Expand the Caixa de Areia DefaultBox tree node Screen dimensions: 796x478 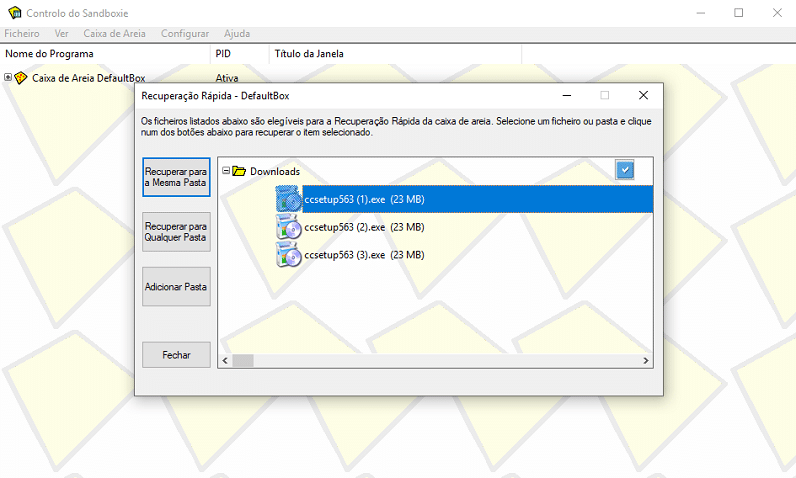click(x=8, y=78)
